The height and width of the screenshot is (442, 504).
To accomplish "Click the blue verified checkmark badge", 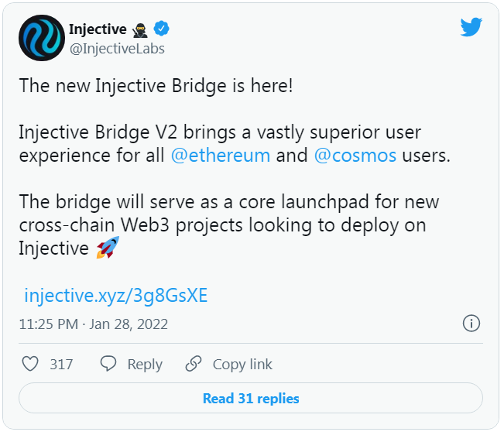I will [x=161, y=29].
